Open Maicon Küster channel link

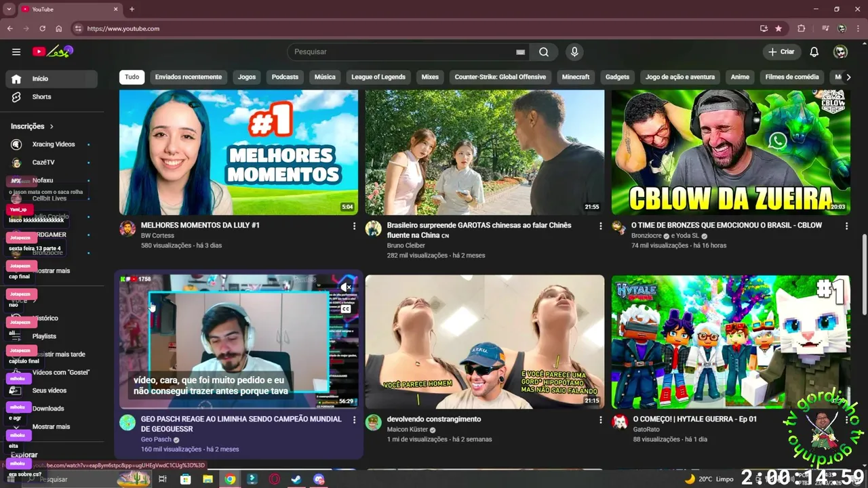pos(408,429)
